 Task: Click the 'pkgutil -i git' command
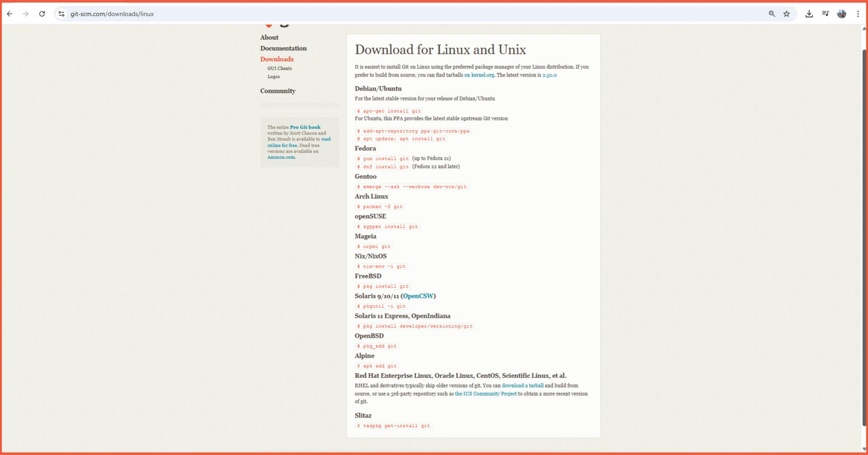[x=381, y=306]
